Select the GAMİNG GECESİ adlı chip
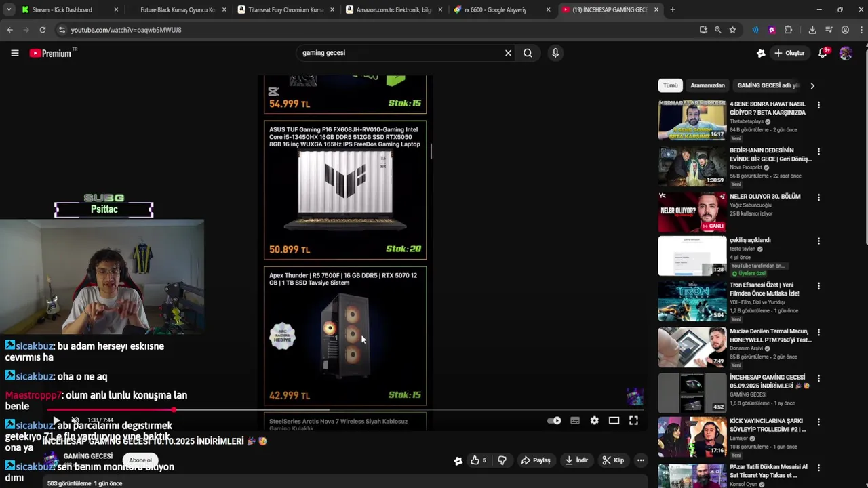This screenshot has width=868, height=488. tap(768, 85)
